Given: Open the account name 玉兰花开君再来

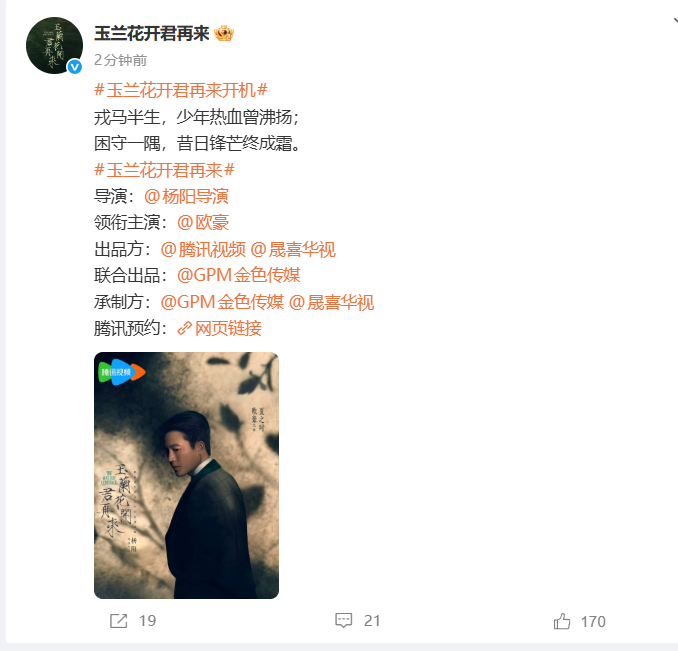Looking at the screenshot, I should (152, 33).
